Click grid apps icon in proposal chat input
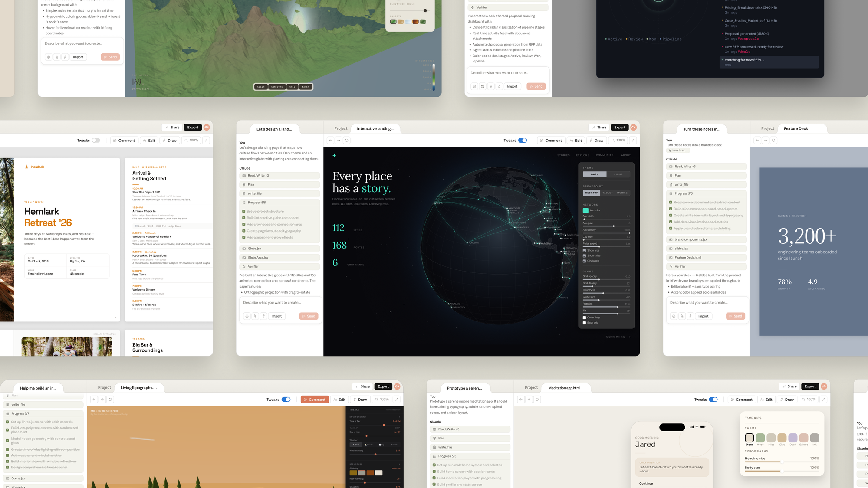Screen dimensions: 868x488 coord(483,86)
